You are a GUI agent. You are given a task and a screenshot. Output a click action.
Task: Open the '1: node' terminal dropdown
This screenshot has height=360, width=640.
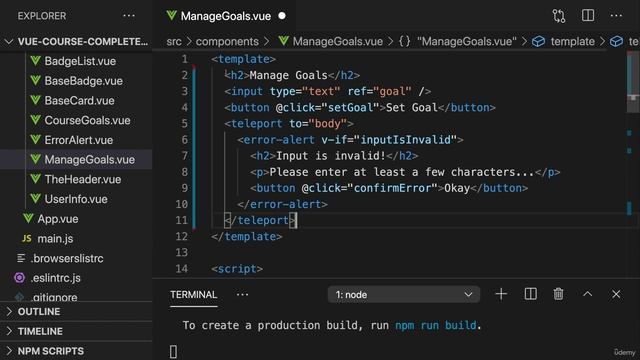coord(404,294)
